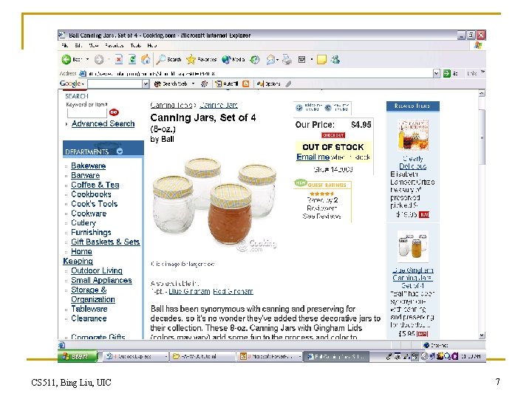
Task: Open the Search pane from the toolbar
Action: click(168, 60)
